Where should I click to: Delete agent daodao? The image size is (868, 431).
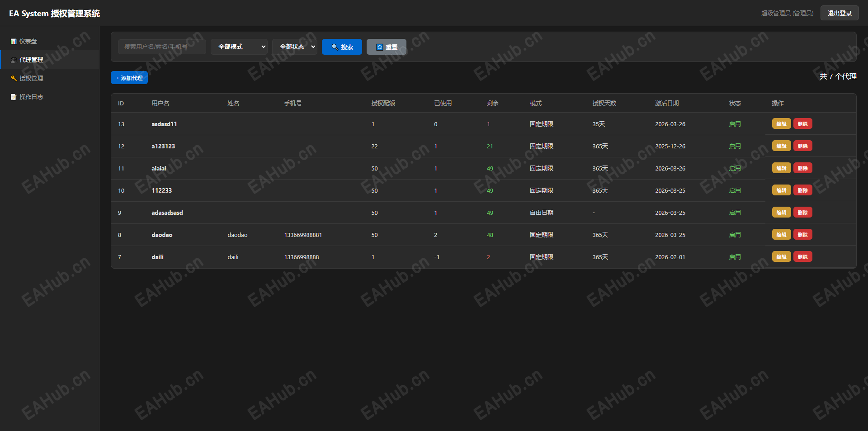pos(802,235)
